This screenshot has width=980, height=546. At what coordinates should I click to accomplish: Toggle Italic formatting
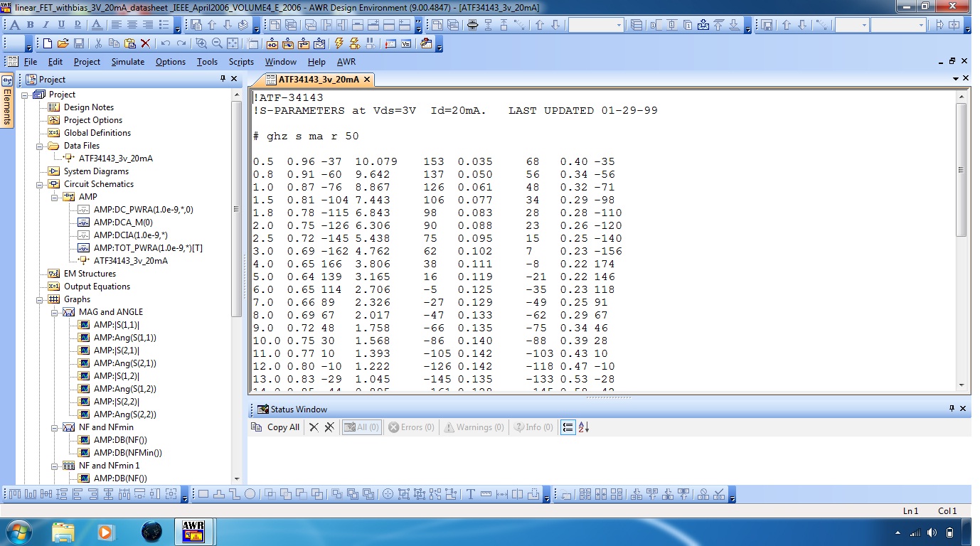[x=46, y=25]
